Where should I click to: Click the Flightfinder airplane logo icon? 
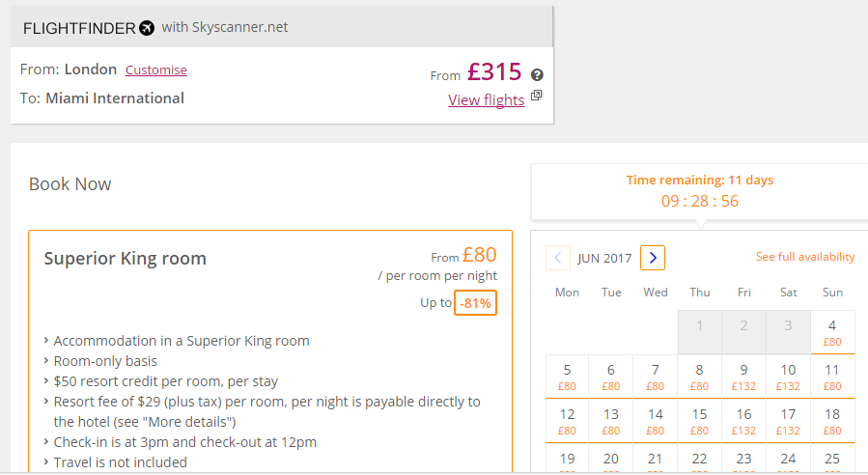pos(147,28)
